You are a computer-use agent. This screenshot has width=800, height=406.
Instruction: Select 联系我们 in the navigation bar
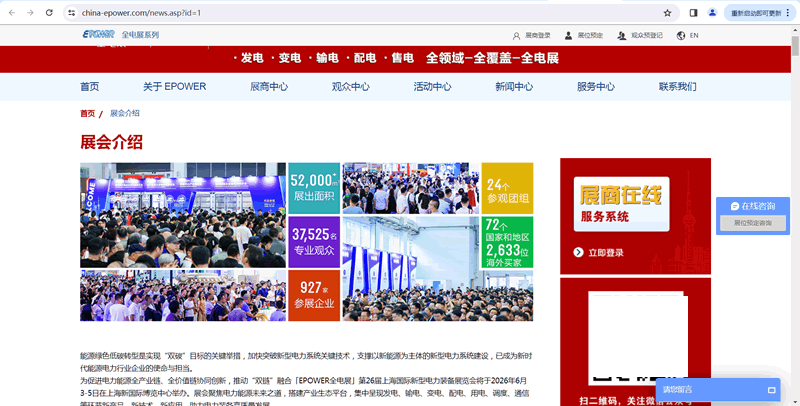tap(677, 87)
